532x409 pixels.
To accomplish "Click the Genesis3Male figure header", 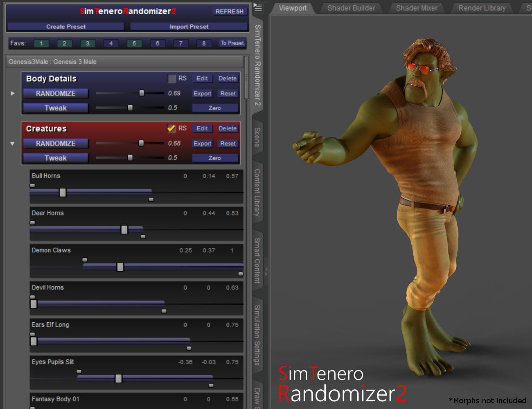I will coord(125,62).
